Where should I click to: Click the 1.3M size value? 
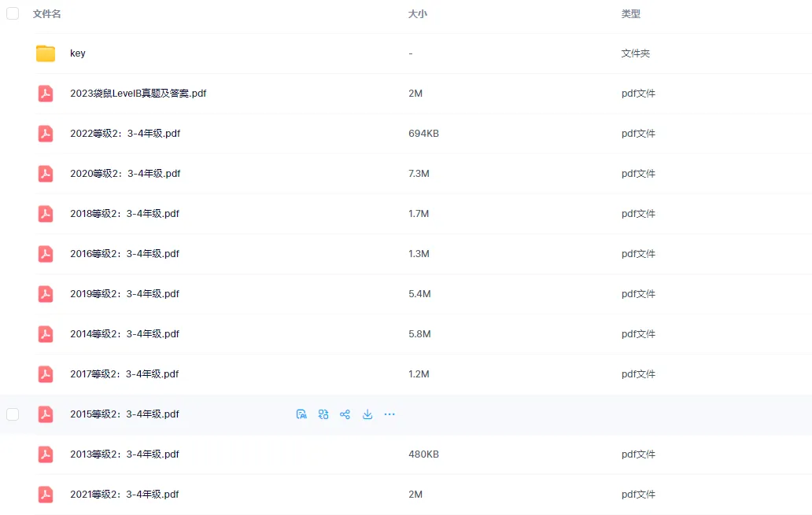coord(419,254)
